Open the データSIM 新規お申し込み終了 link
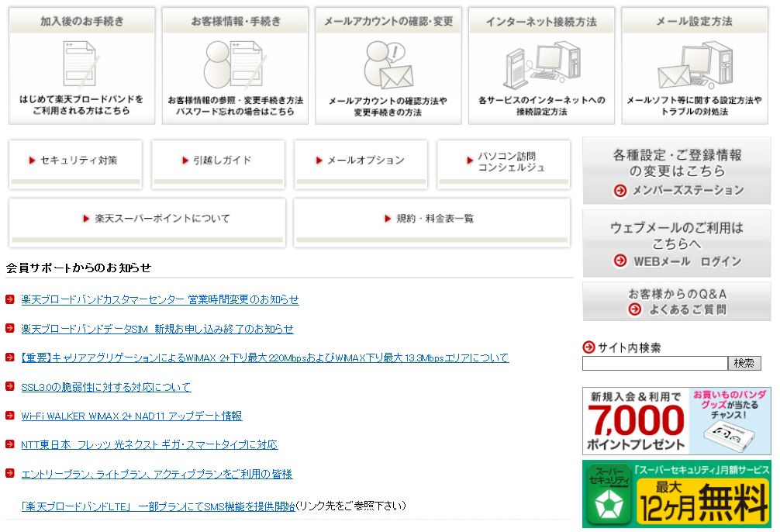Screen dimensions: 780x532 [x=157, y=329]
